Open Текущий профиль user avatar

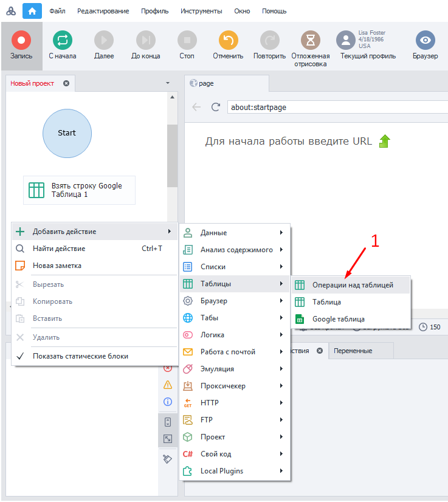[346, 41]
